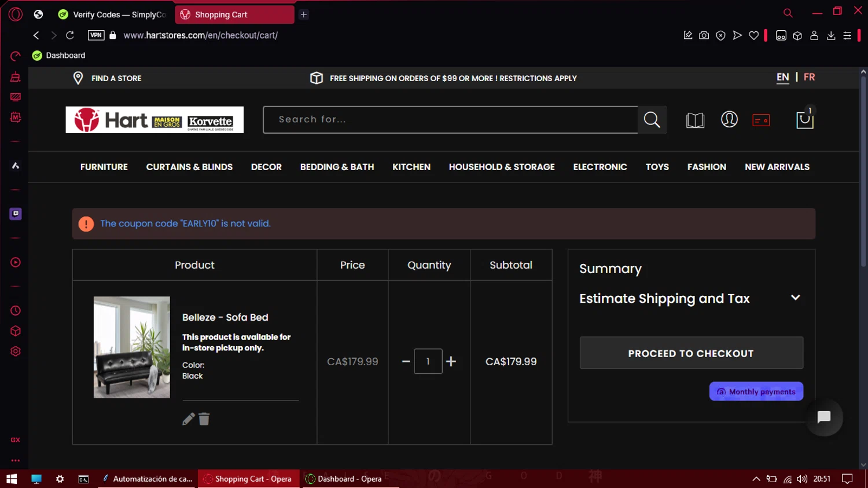The image size is (868, 488).
Task: Open a new browser tab with plus
Action: (x=304, y=14)
